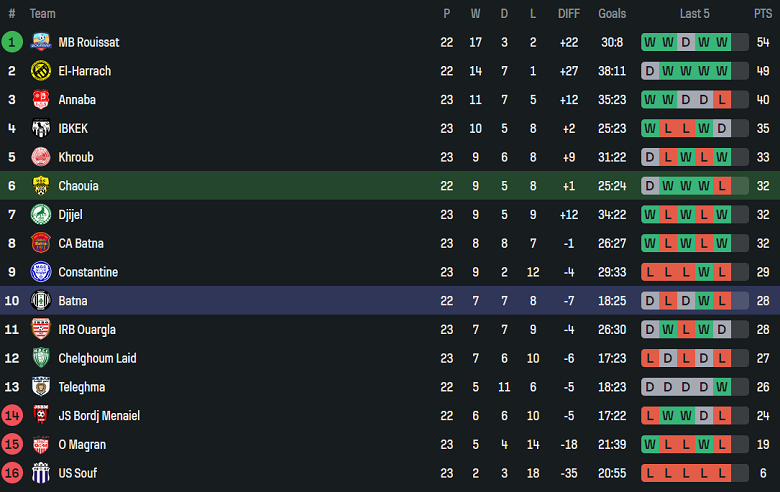Click the red position 16 badge
This screenshot has height=492, width=780.
coord(12,473)
